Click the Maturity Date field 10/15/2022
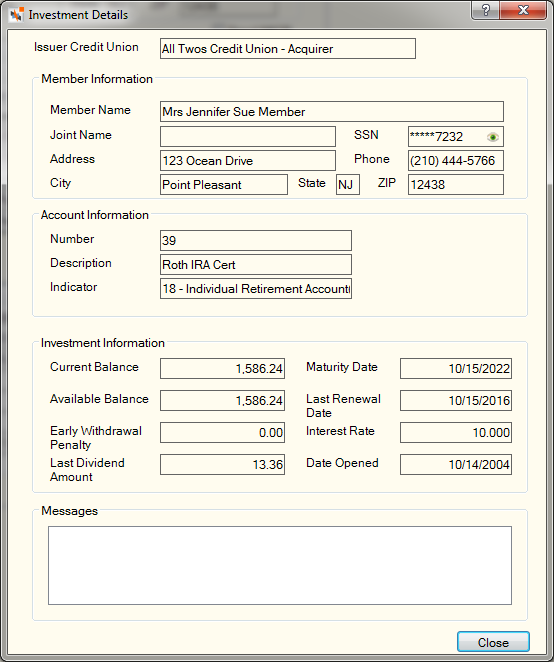 tap(456, 368)
